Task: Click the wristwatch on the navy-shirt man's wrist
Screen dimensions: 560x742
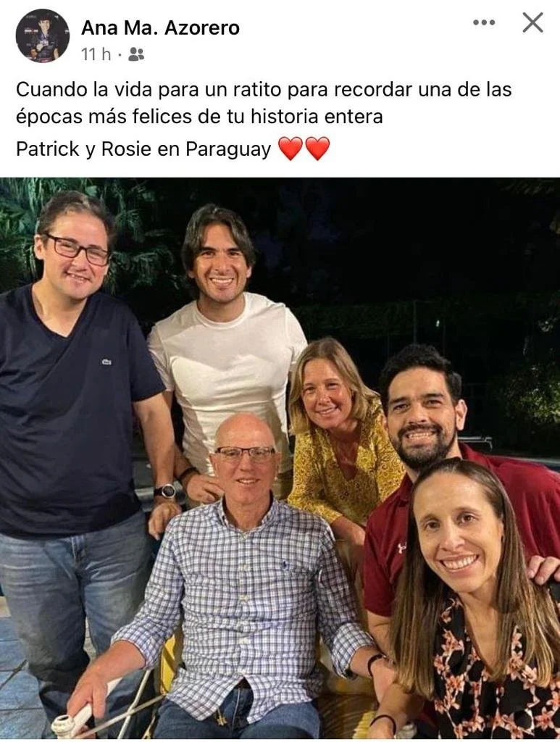Action: (166, 492)
